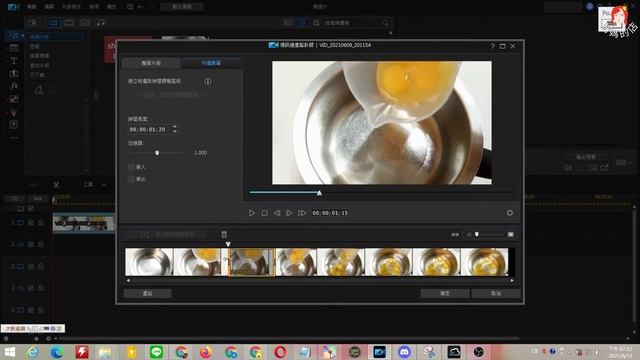
Task: Open the File menu in PowerDirector
Action: point(31,7)
